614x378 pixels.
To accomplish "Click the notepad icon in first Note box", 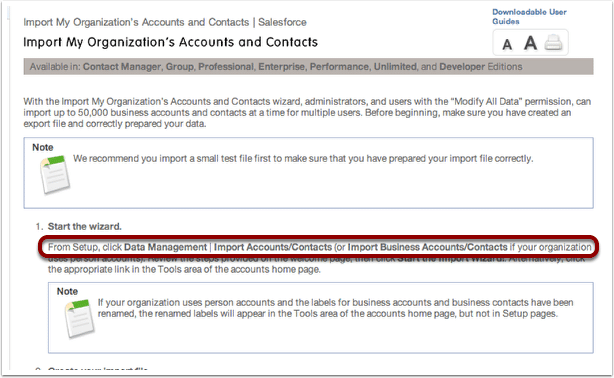I will (55, 174).
